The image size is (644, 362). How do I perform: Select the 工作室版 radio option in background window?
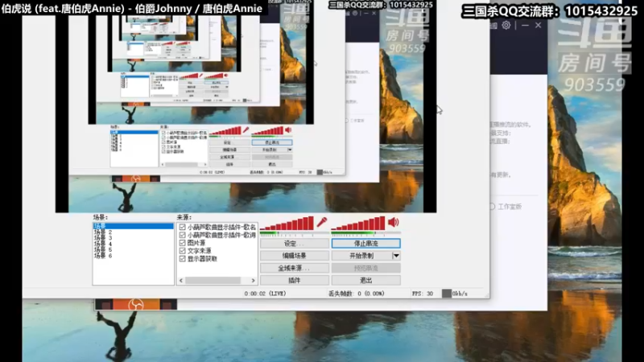pos(492,207)
